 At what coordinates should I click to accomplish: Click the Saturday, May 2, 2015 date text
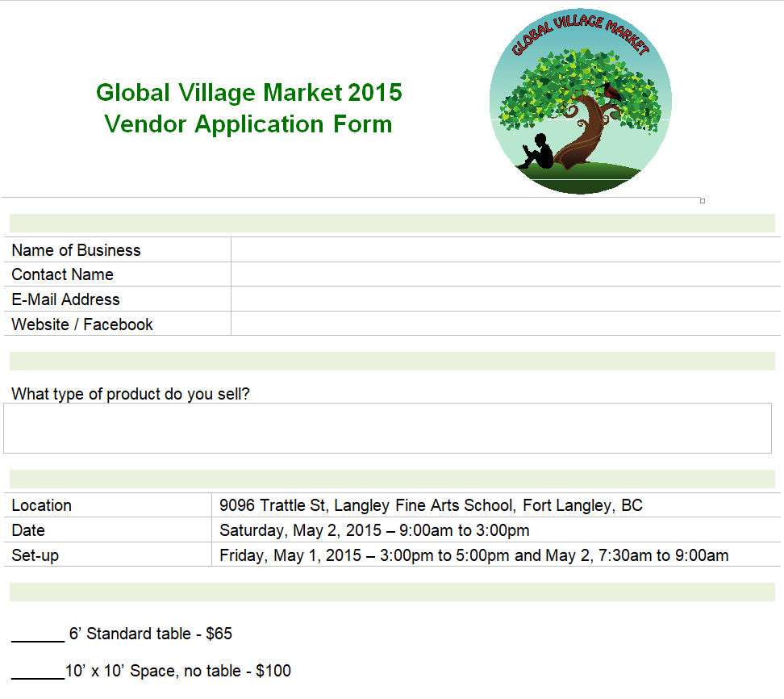(x=374, y=531)
